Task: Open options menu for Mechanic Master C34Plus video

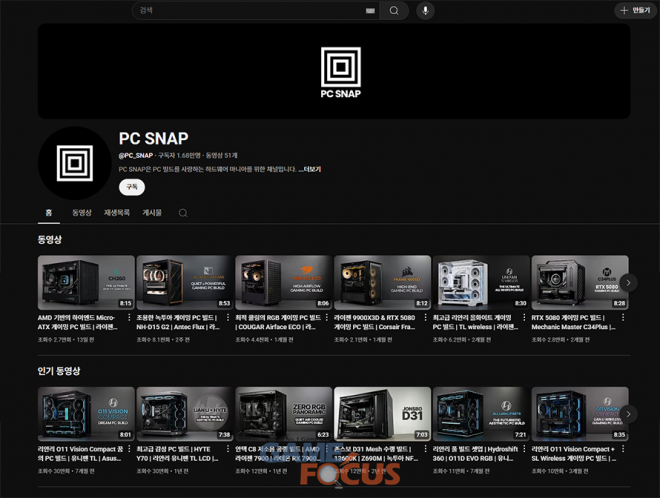Action: (x=623, y=318)
